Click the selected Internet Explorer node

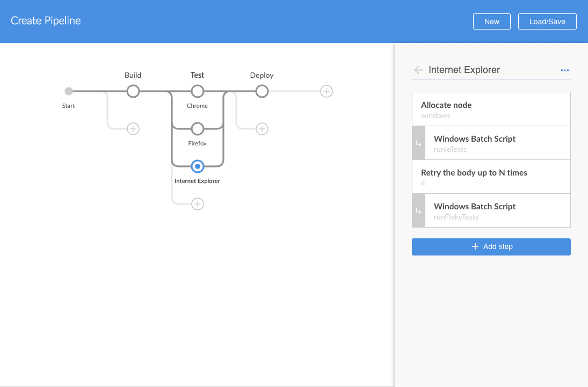click(x=198, y=166)
